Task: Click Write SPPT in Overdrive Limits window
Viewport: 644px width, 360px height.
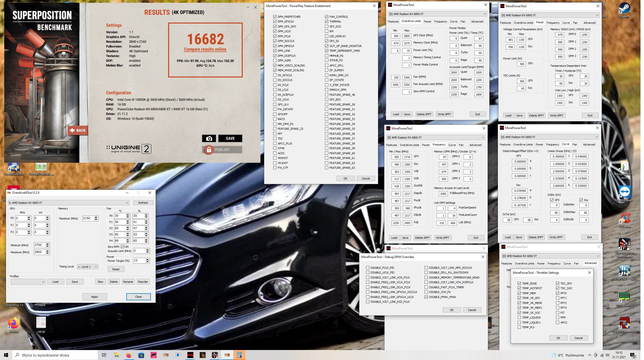Action: point(444,114)
